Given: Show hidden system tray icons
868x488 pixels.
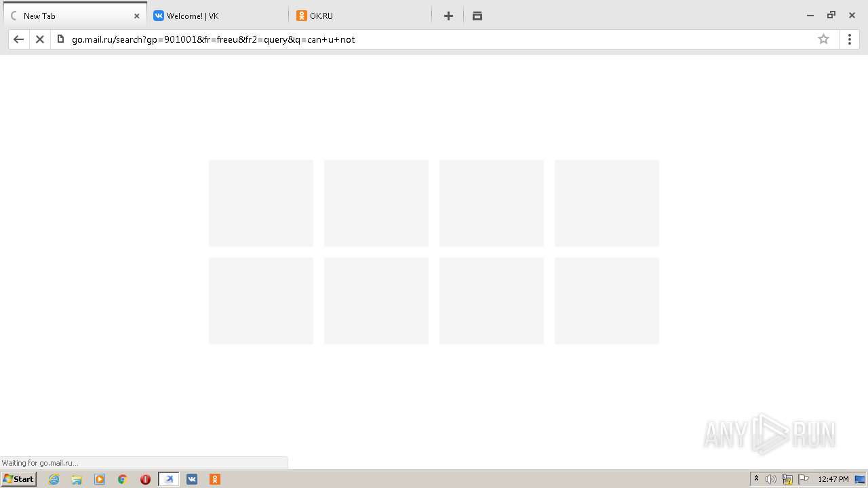Looking at the screenshot, I should tap(756, 479).
